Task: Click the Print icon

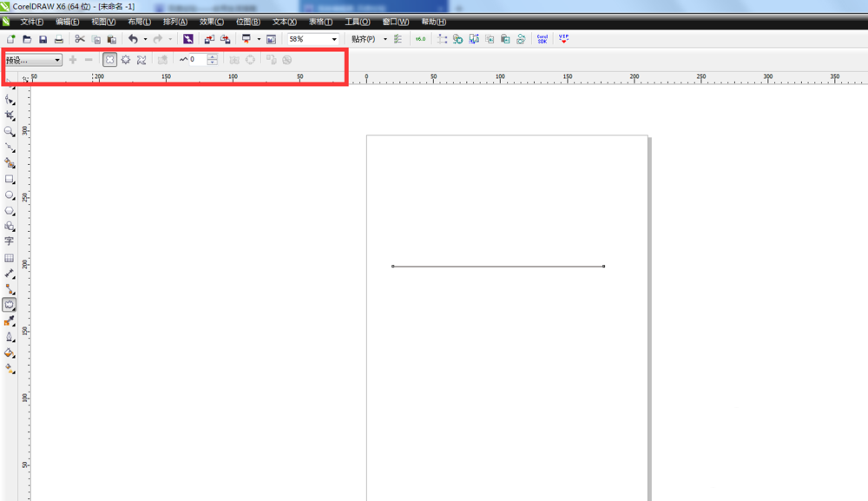Action: [59, 39]
